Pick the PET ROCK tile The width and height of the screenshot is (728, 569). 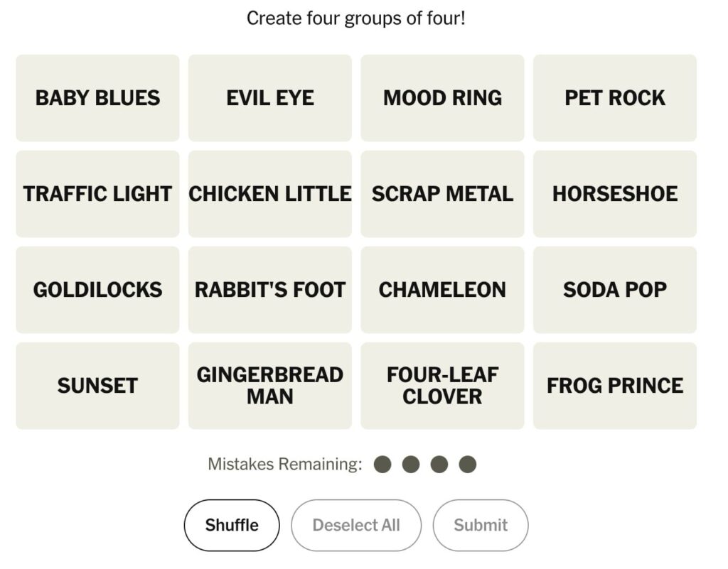[x=615, y=98]
